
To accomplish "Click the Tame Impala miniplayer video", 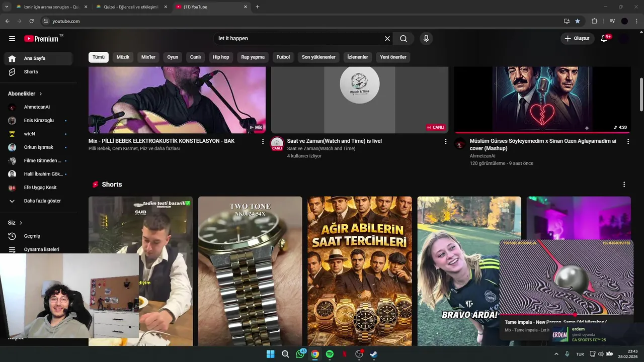I will click(567, 277).
